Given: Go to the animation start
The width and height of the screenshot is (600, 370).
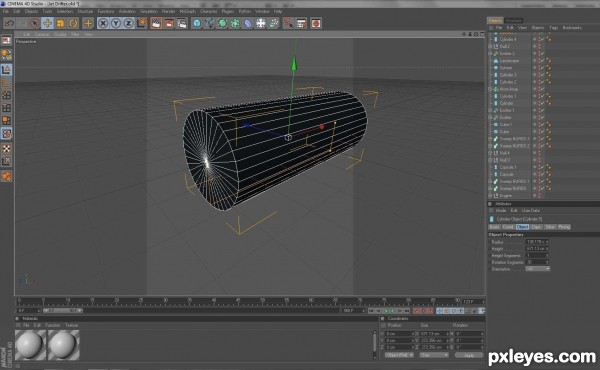Looking at the screenshot, I should click(x=371, y=311).
